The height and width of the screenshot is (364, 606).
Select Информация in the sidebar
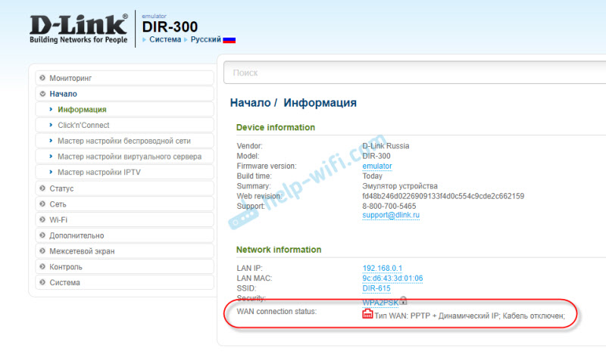pos(124,110)
